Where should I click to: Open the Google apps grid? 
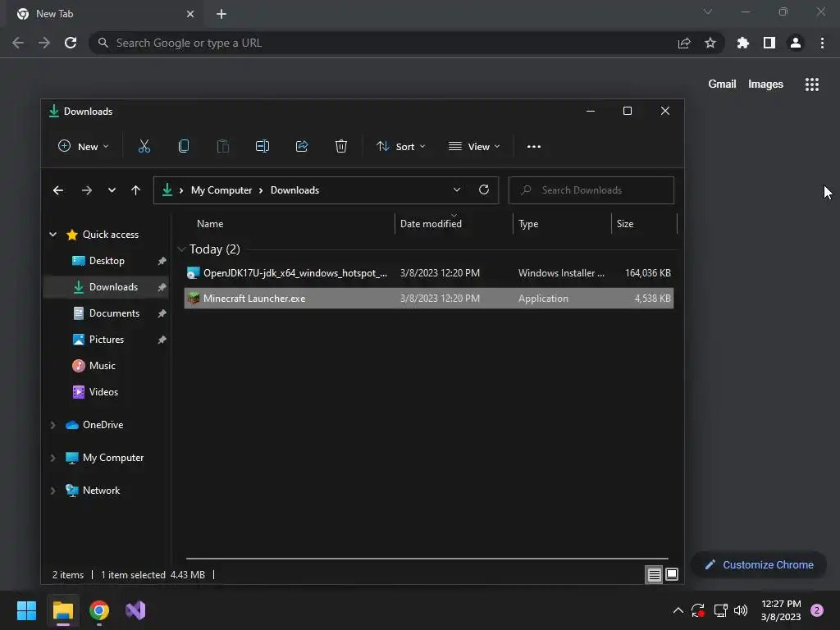[x=812, y=84]
